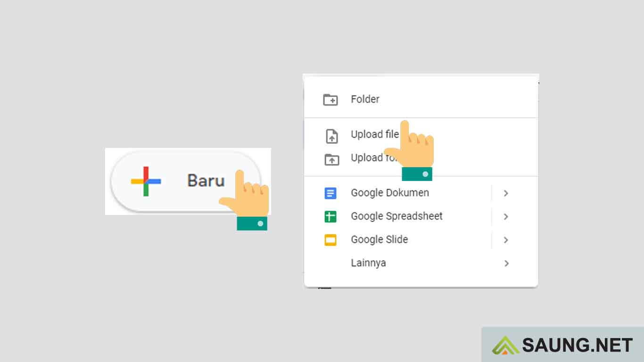Select Google Spreadsheet entry
This screenshot has width=644, height=362.
coord(421,216)
